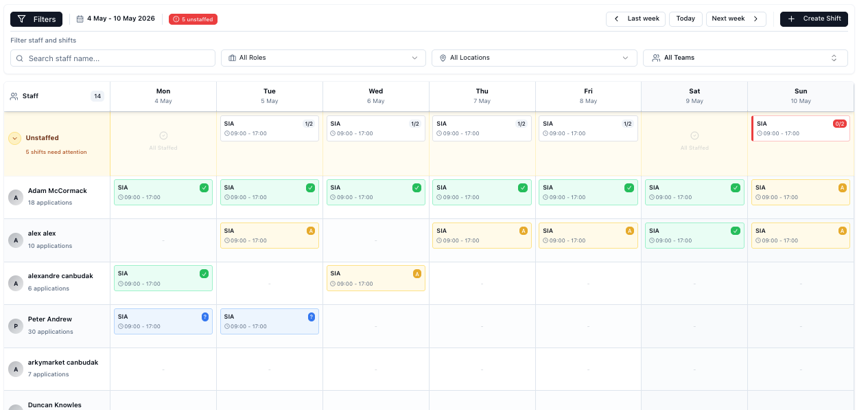The image size is (868, 410).
Task: Open the All Teams dropdown
Action: pos(745,58)
